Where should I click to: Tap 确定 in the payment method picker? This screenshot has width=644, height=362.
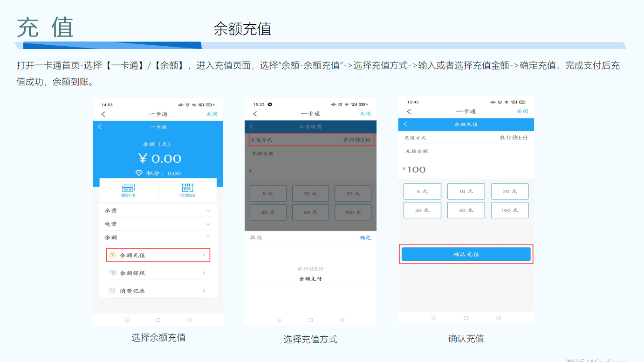tap(365, 238)
